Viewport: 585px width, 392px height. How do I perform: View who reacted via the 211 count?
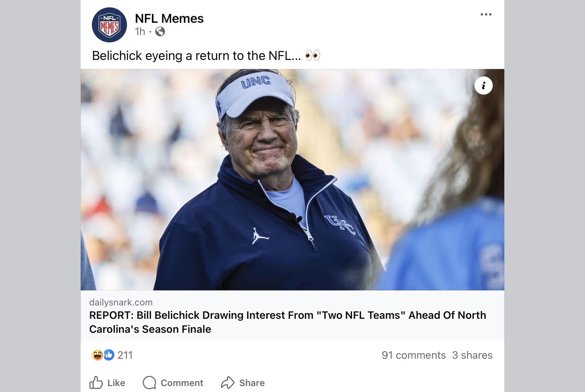coord(125,355)
